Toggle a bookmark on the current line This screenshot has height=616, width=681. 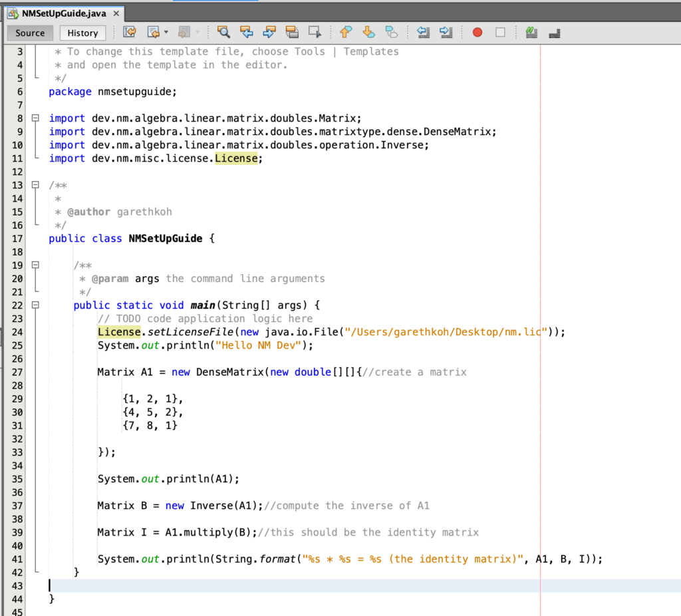[391, 32]
